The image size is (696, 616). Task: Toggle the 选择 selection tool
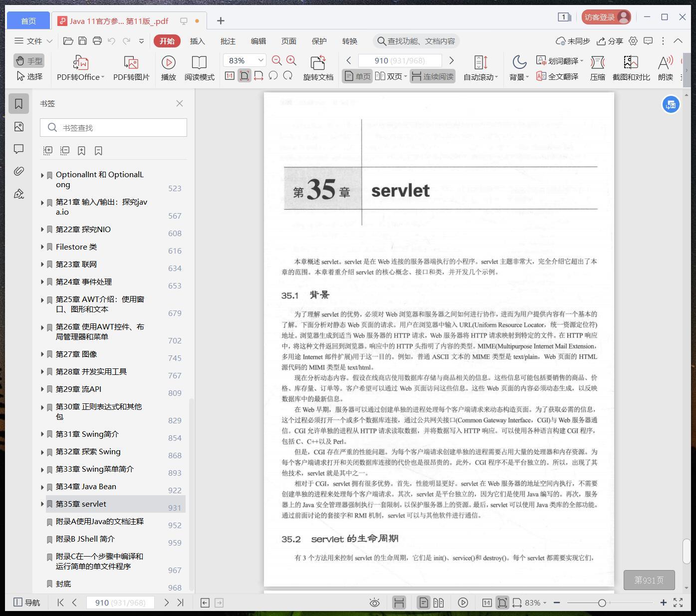(29, 76)
